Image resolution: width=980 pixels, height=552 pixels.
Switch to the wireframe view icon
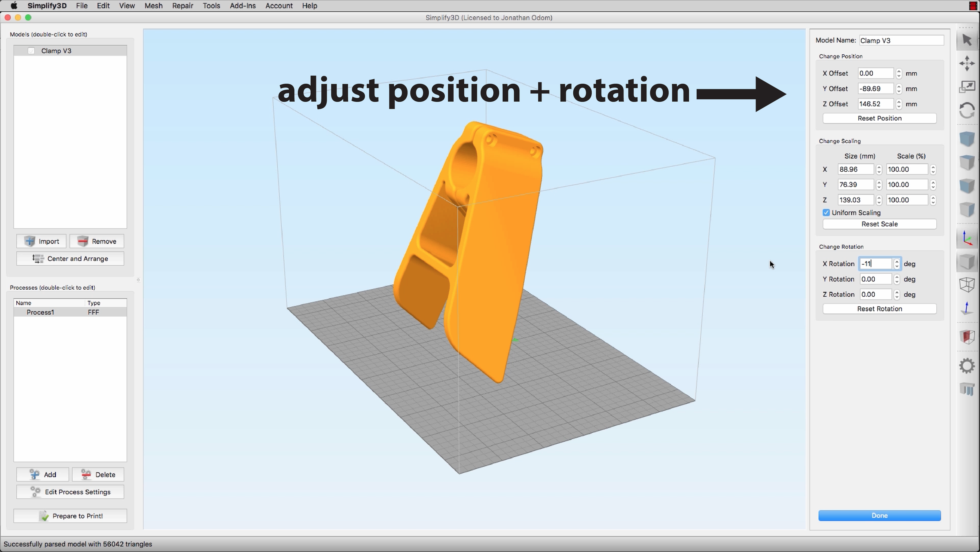tap(967, 285)
